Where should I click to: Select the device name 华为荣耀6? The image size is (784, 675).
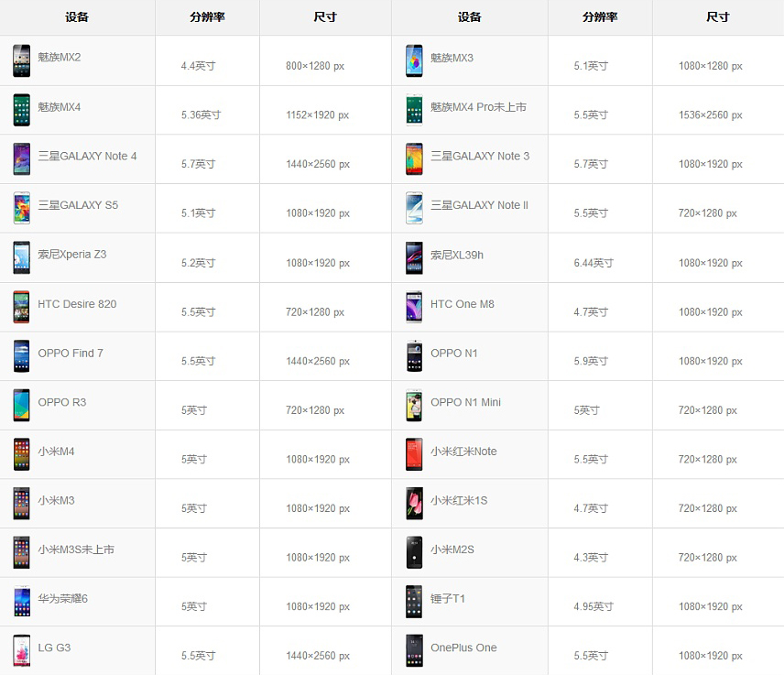click(62, 598)
